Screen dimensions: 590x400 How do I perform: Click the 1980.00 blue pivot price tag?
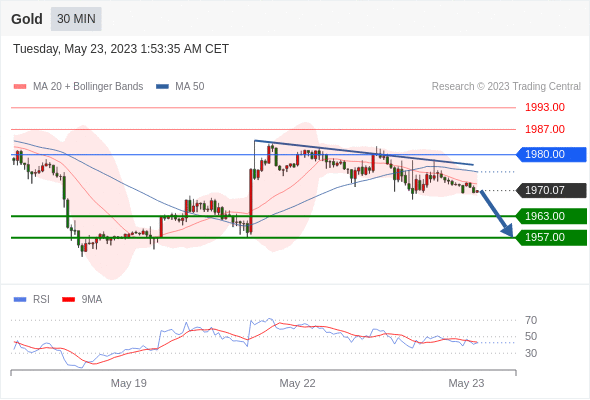(551, 154)
